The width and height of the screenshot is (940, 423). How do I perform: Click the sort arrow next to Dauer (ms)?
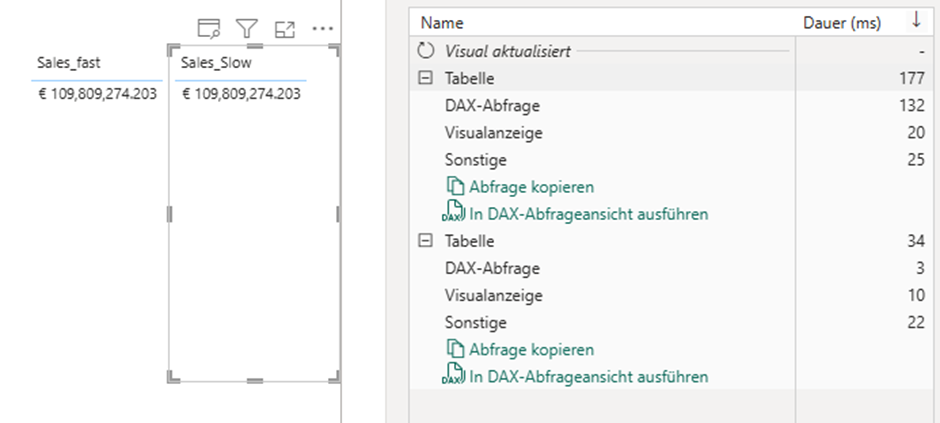point(918,22)
